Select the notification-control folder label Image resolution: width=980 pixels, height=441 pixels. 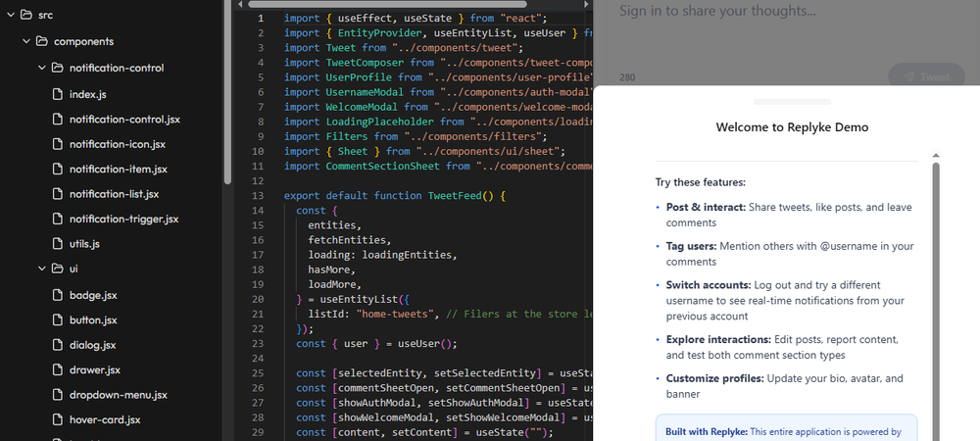click(x=117, y=68)
